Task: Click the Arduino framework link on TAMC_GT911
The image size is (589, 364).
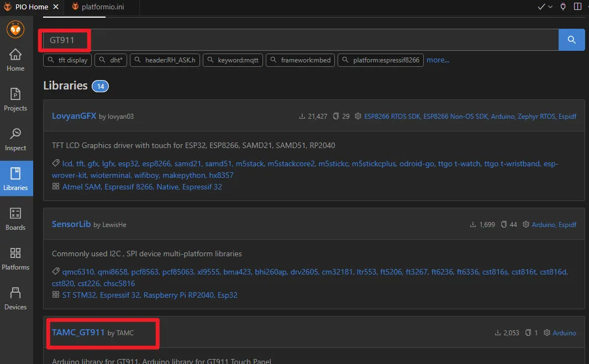Action: [x=564, y=333]
